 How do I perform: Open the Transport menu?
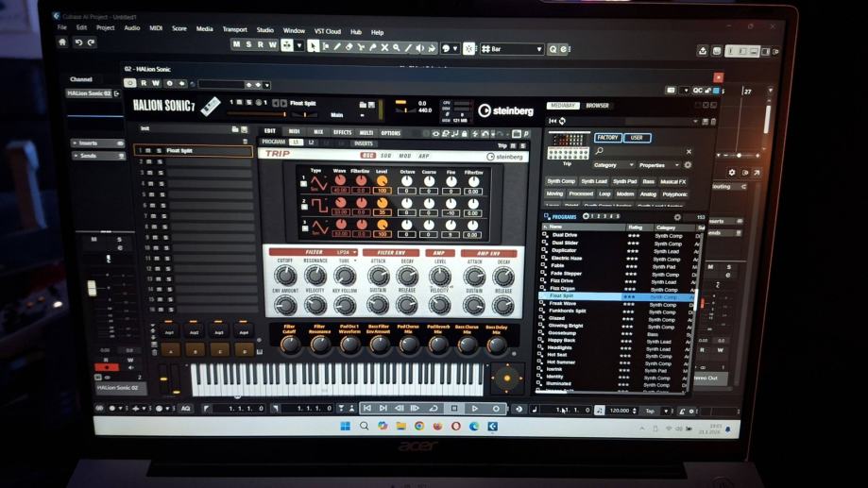tap(235, 29)
